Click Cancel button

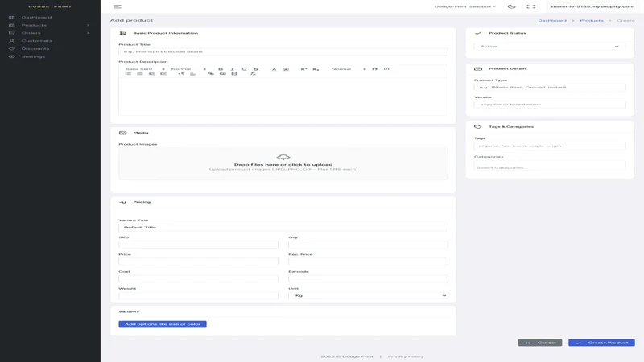click(539, 343)
